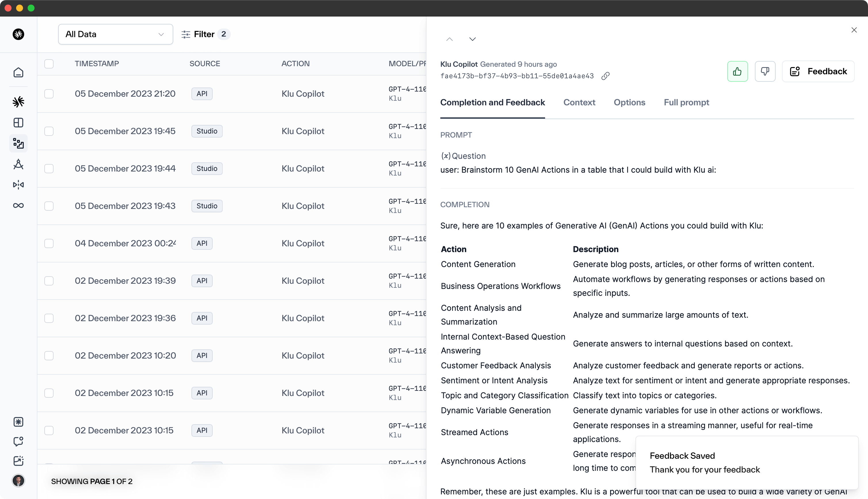
Task: Open the split layout icon in sidebar
Action: (18, 123)
